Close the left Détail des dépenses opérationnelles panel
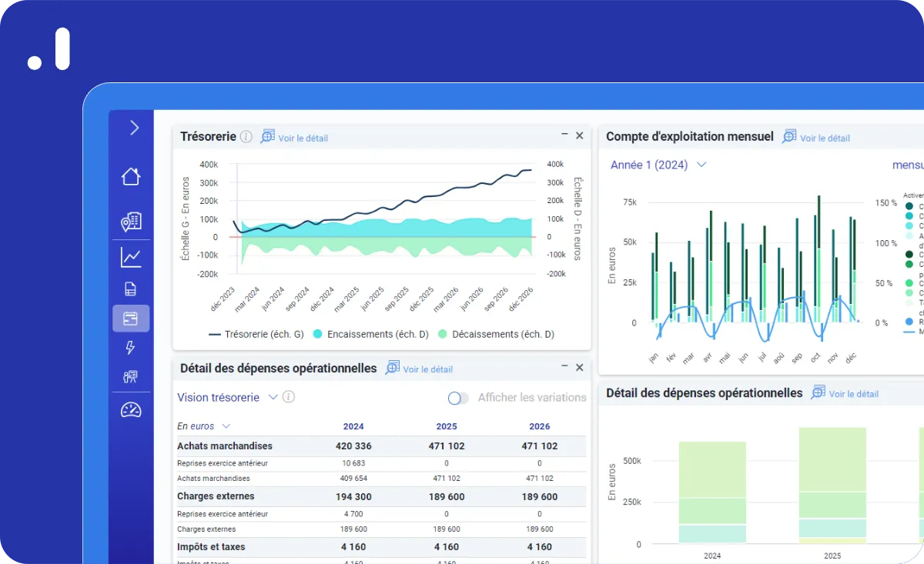The height and width of the screenshot is (564, 924). 580,368
